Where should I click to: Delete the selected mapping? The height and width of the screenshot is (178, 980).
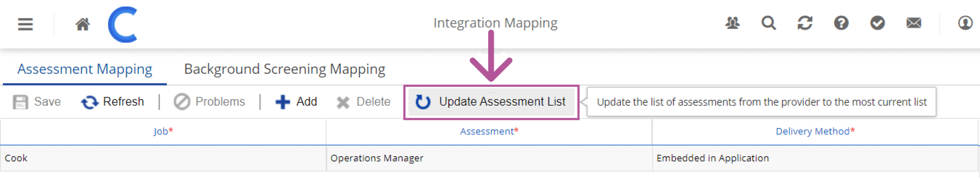[364, 102]
